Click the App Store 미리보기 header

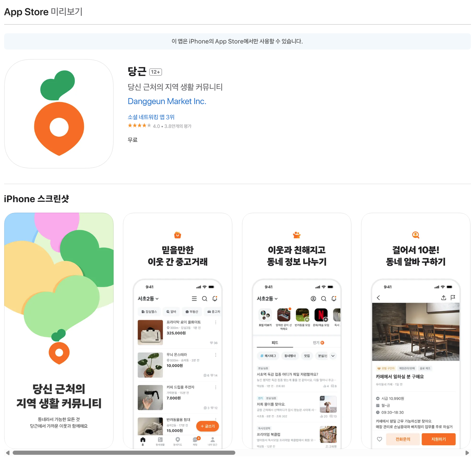(x=43, y=12)
